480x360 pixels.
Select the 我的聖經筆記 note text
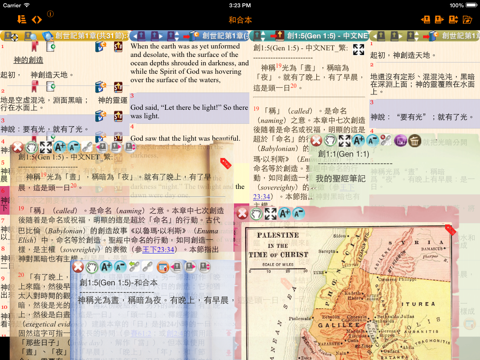pyautogui.click(x=341, y=179)
